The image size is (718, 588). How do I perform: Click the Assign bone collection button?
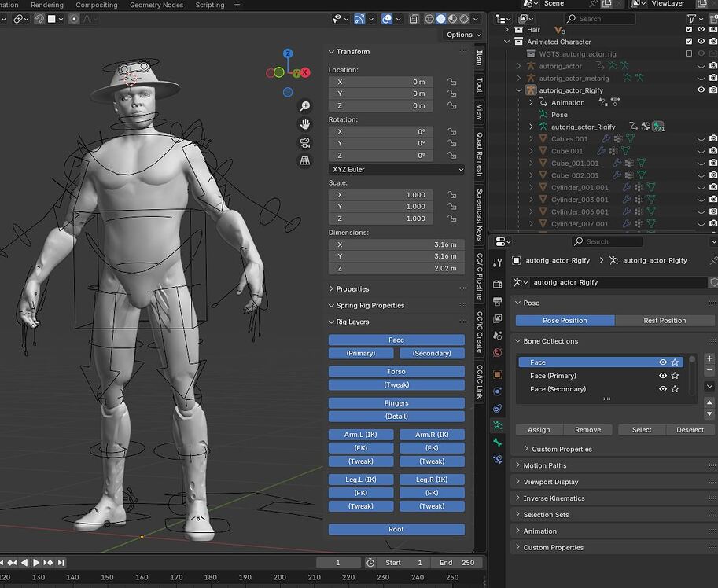pyautogui.click(x=539, y=430)
